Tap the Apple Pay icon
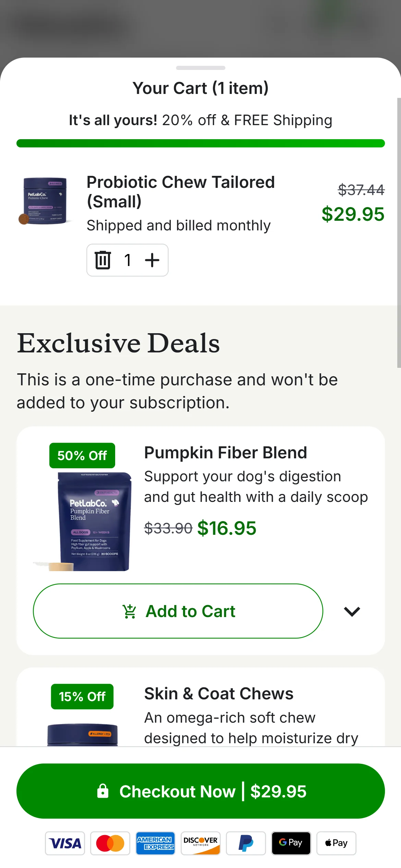The height and width of the screenshot is (868, 401). tap(336, 843)
